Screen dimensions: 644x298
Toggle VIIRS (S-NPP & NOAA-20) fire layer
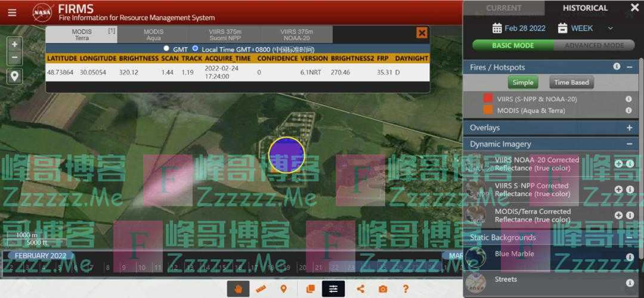(x=488, y=99)
